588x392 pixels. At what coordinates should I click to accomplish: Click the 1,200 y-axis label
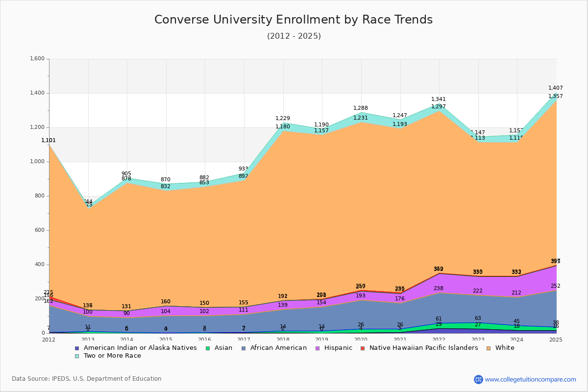(x=37, y=127)
